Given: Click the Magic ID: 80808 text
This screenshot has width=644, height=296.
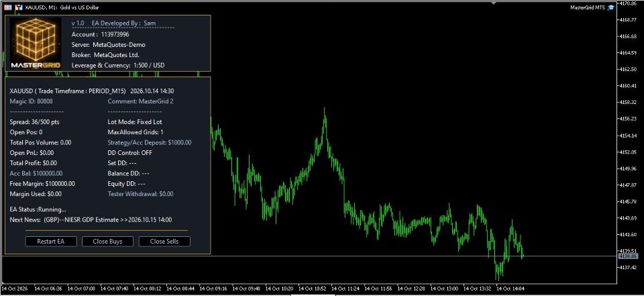Looking at the screenshot, I should pyautogui.click(x=32, y=101).
